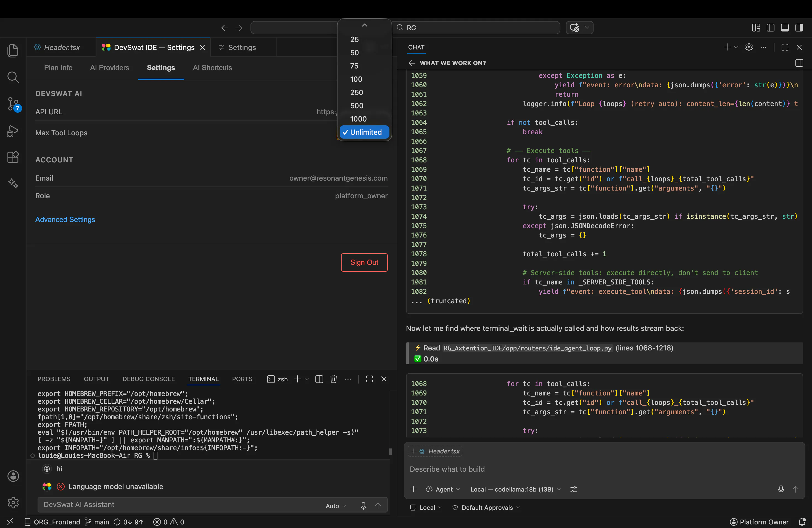
Task: Attach context with plus in chat input
Action: click(x=413, y=489)
